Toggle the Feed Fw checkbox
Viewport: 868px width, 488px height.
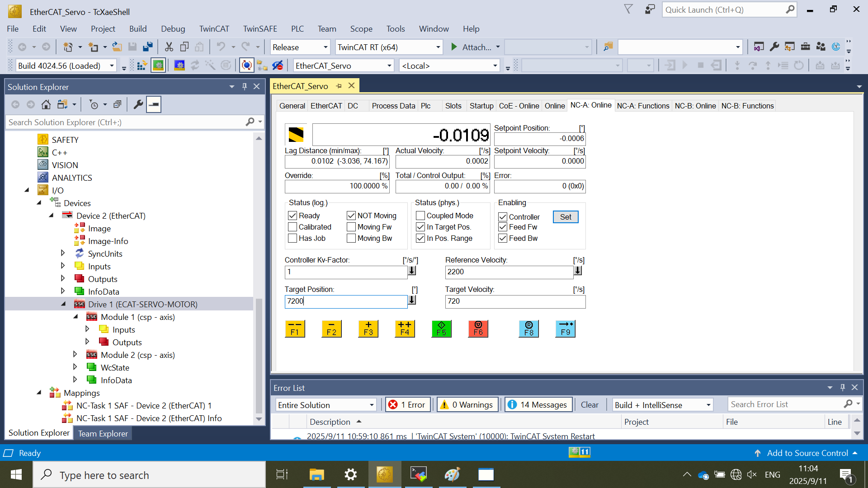click(503, 227)
